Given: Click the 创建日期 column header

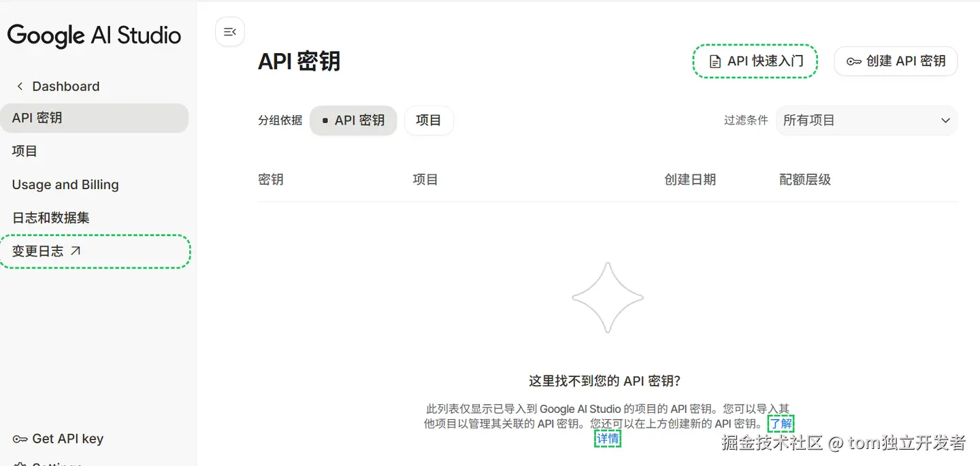Looking at the screenshot, I should (690, 180).
